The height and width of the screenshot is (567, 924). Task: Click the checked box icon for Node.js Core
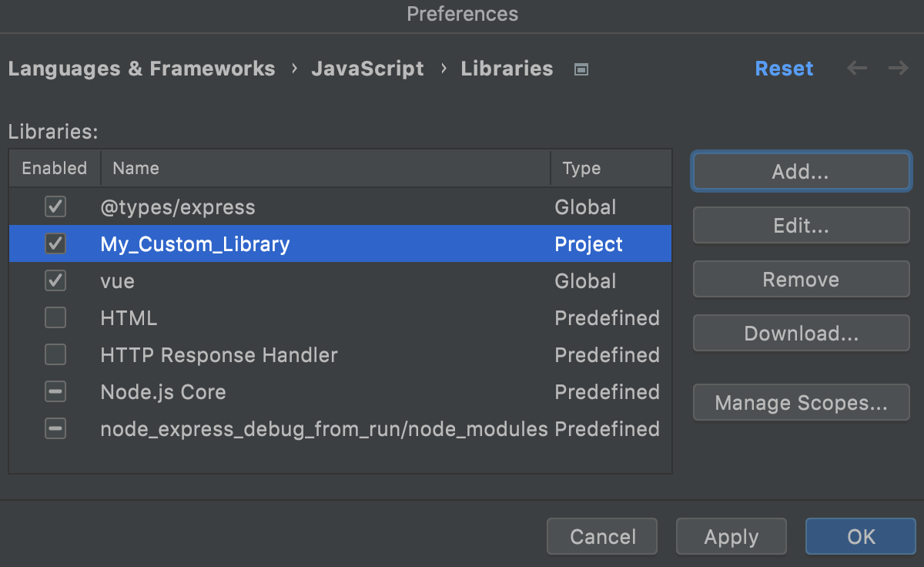[55, 391]
